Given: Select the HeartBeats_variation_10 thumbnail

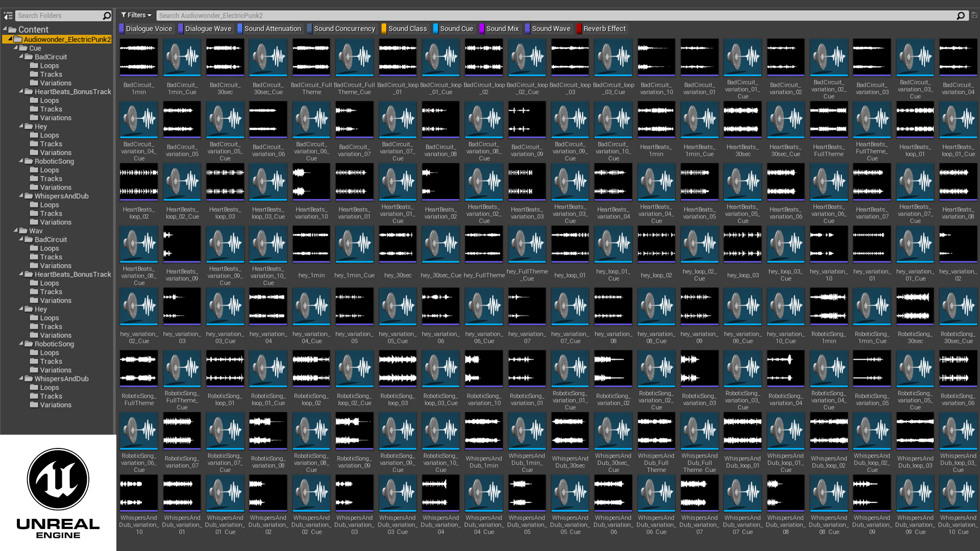Looking at the screenshot, I should tap(311, 182).
